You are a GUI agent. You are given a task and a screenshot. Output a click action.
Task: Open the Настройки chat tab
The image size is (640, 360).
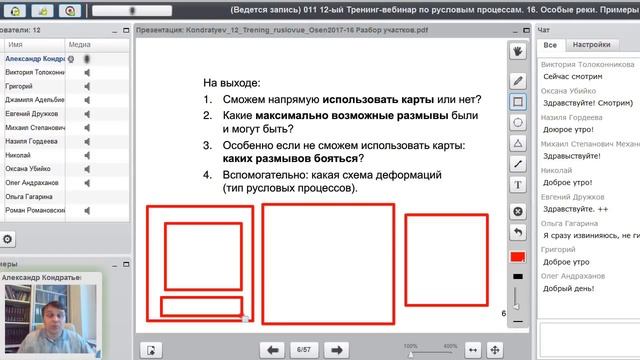[x=591, y=45]
